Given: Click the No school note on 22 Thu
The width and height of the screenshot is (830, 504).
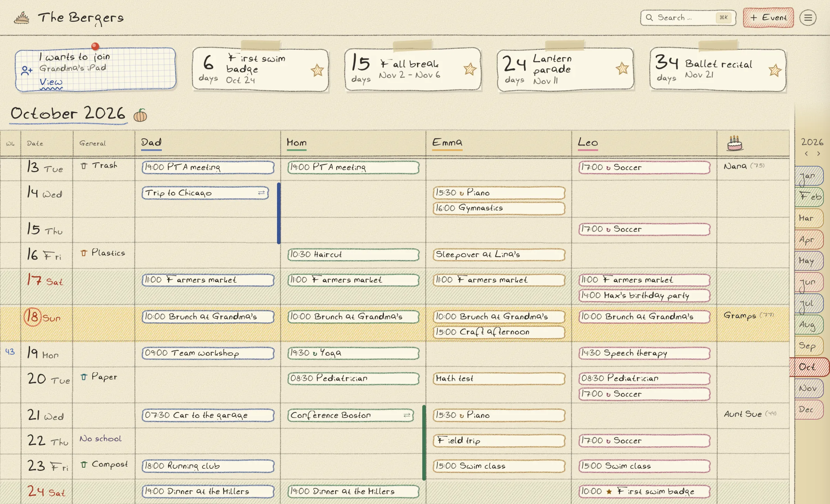Looking at the screenshot, I should pos(101,439).
